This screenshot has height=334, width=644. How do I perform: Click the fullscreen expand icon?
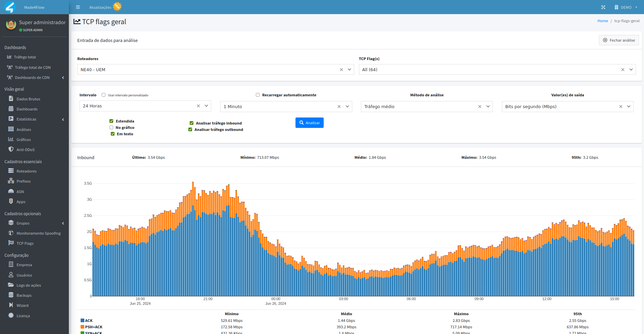point(603,7)
